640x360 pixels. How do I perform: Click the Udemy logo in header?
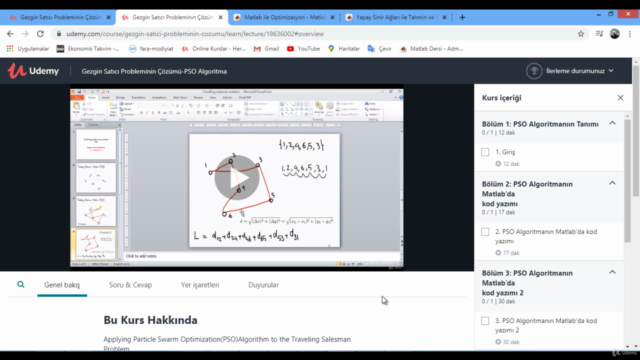click(33, 71)
